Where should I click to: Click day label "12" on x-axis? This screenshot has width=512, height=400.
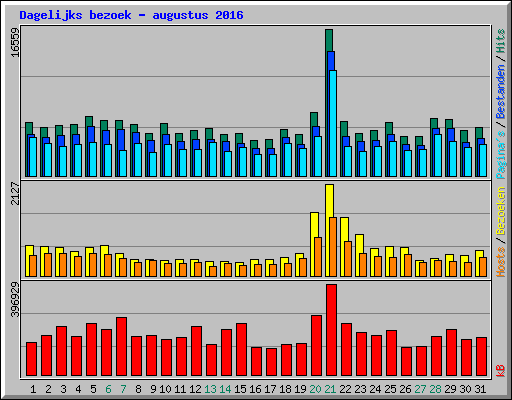tap(195, 389)
